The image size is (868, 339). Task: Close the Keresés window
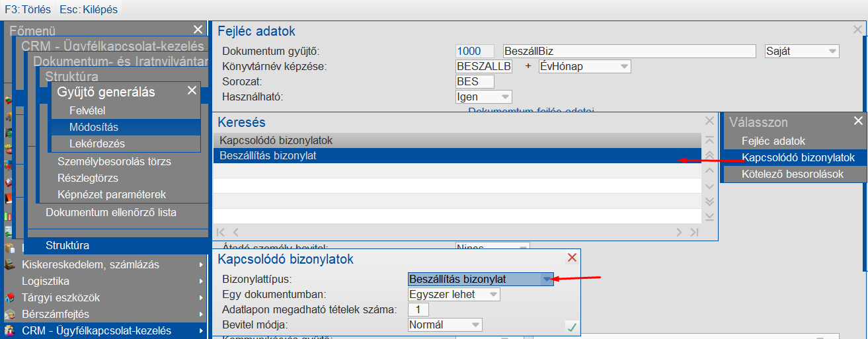pos(710,121)
